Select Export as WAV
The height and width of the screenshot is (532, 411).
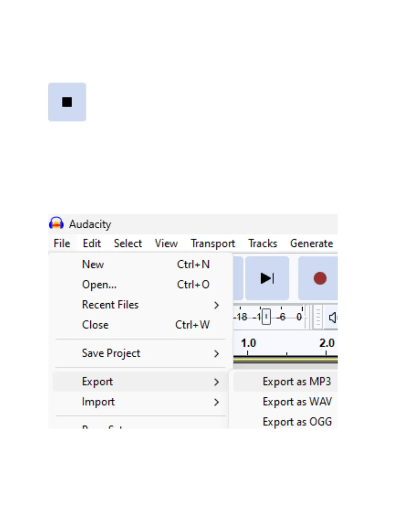(285, 402)
